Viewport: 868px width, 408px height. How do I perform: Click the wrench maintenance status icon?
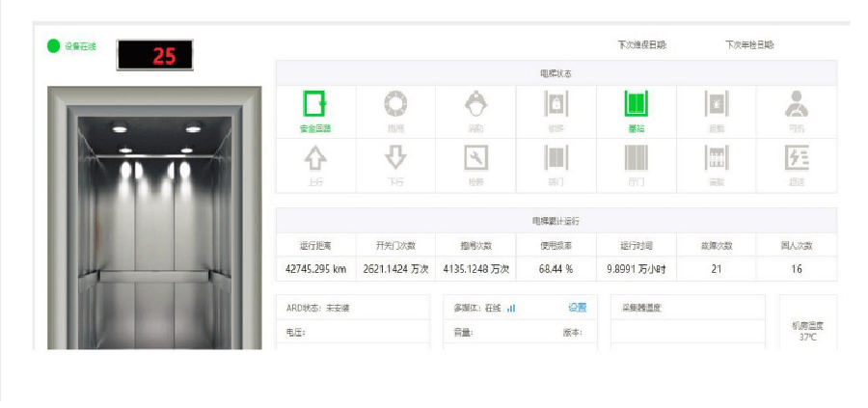coord(475,156)
